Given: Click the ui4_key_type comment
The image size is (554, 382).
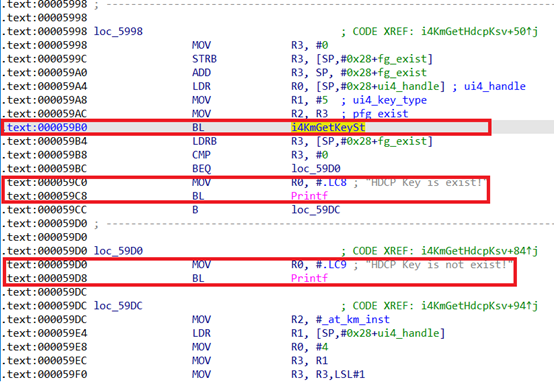Looking at the screenshot, I should pos(390,100).
